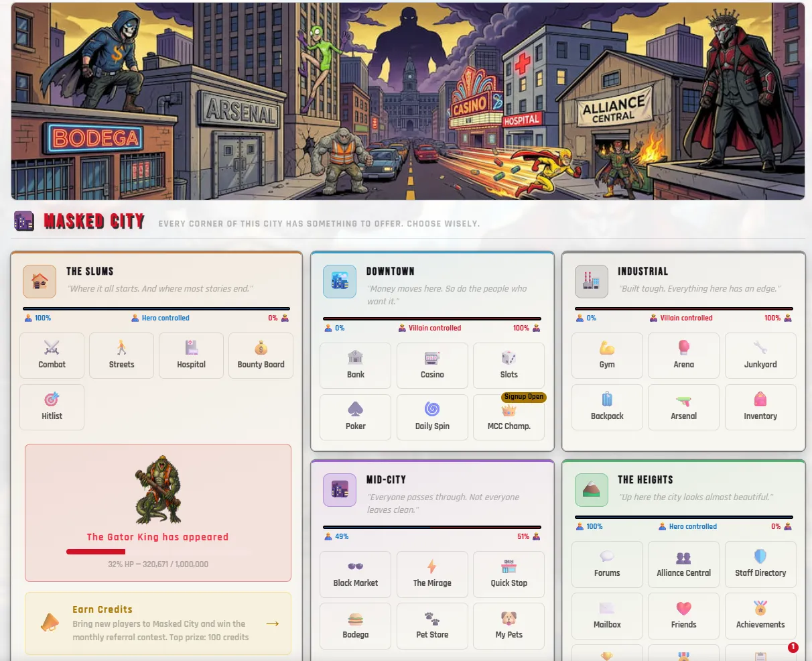Open the Alliance Central tile in The Heights

pos(684,564)
